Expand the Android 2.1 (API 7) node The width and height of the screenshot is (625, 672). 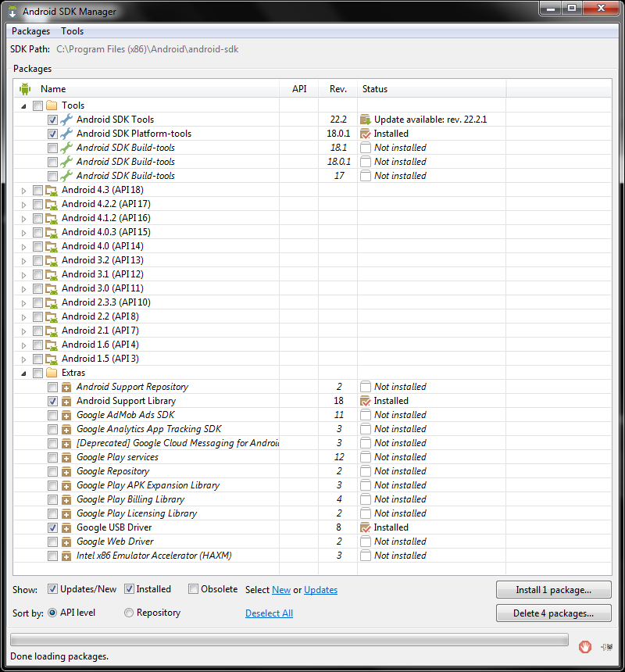pos(24,331)
